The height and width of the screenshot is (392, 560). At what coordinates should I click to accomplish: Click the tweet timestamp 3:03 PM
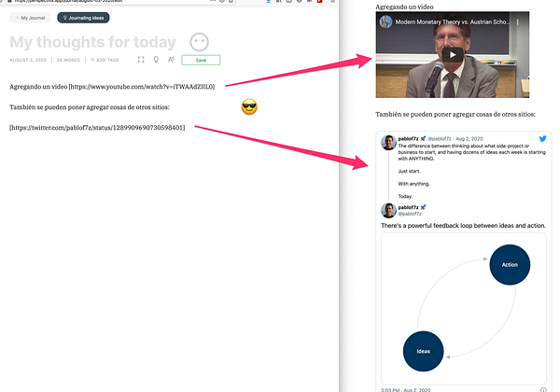[x=405, y=390]
